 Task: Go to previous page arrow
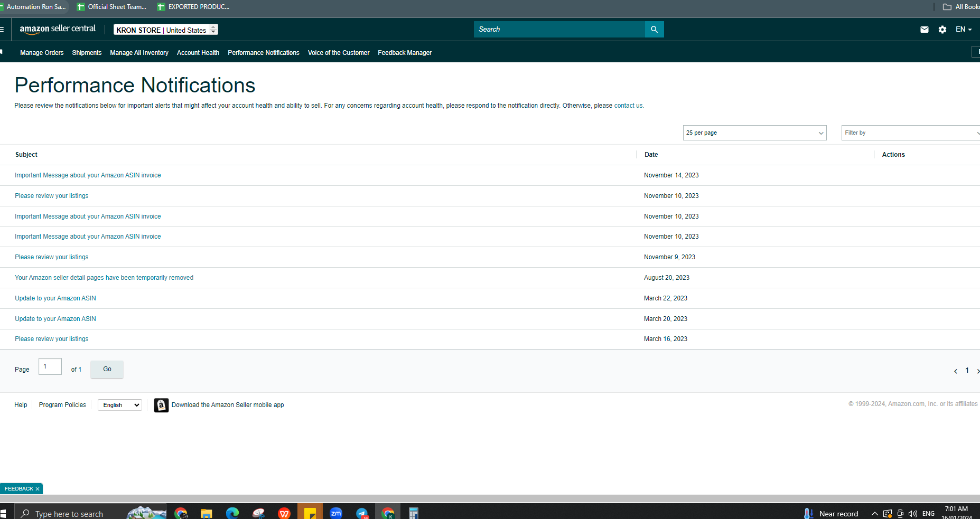pyautogui.click(x=955, y=371)
